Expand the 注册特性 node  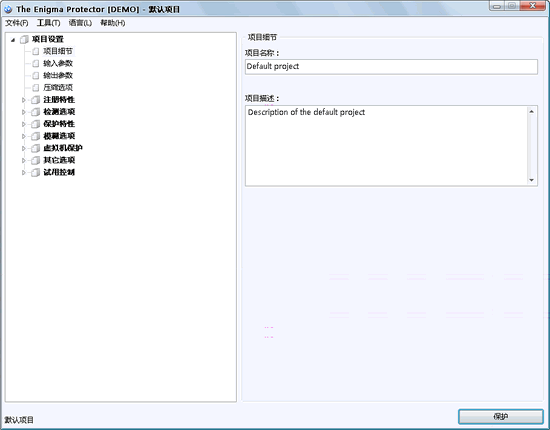[x=24, y=100]
